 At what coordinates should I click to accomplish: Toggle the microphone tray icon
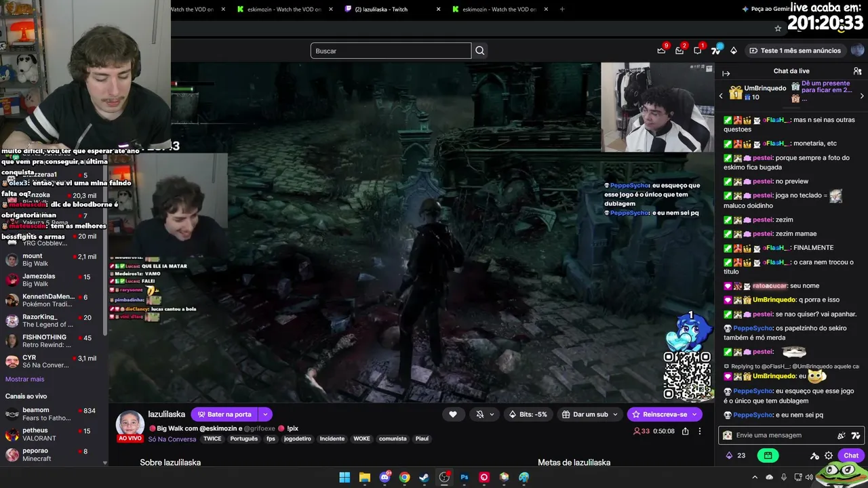click(x=784, y=477)
